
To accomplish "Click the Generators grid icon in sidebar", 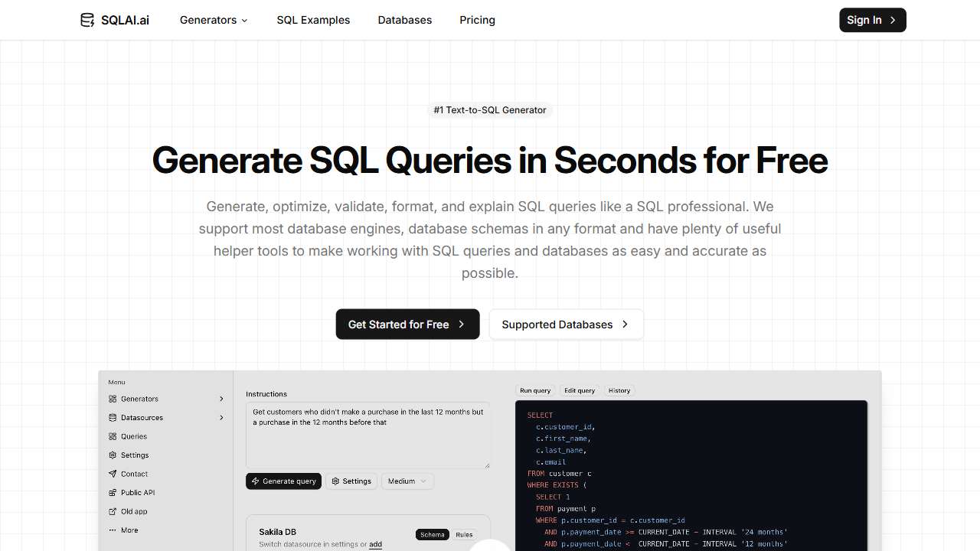I will (x=113, y=399).
